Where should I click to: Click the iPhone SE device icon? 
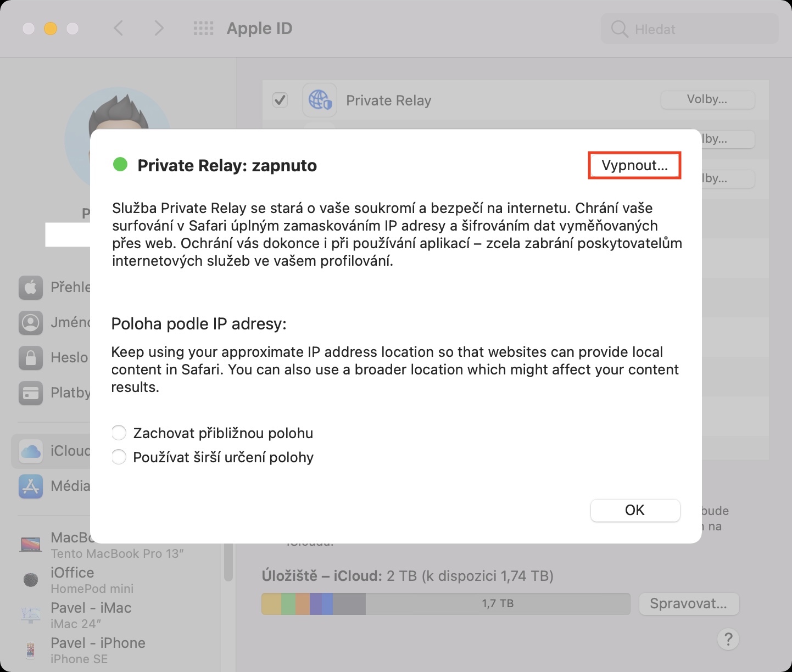pos(31,650)
